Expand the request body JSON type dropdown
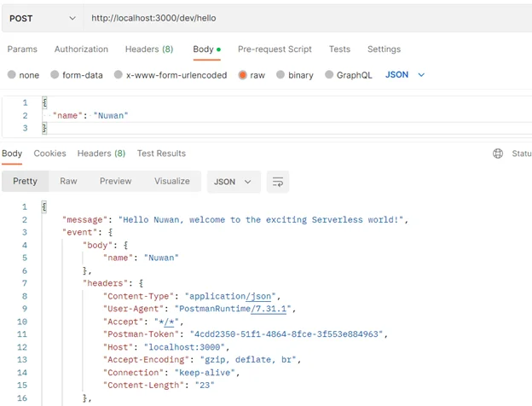This screenshot has height=406, width=532. (x=405, y=75)
